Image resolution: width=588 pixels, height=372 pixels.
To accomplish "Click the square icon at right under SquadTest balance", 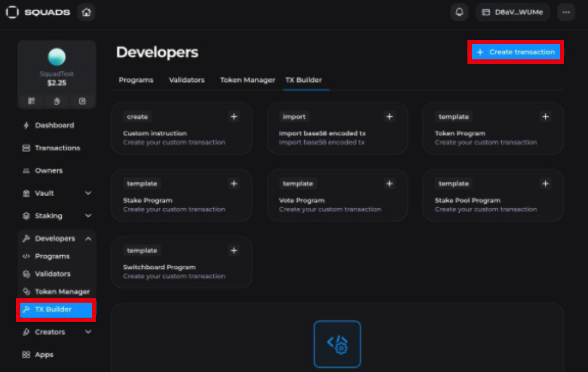I will tap(82, 101).
